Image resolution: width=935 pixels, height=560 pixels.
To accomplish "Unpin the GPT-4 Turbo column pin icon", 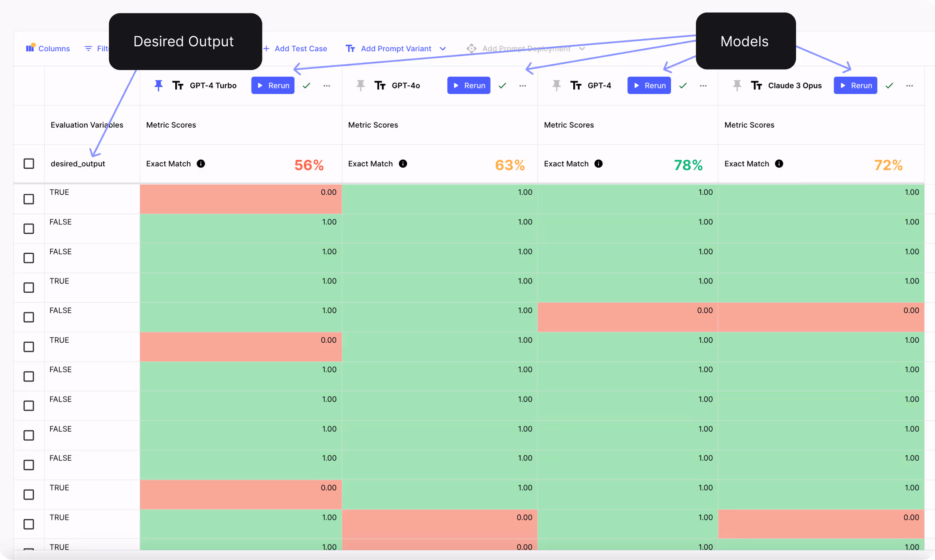I will click(x=158, y=85).
